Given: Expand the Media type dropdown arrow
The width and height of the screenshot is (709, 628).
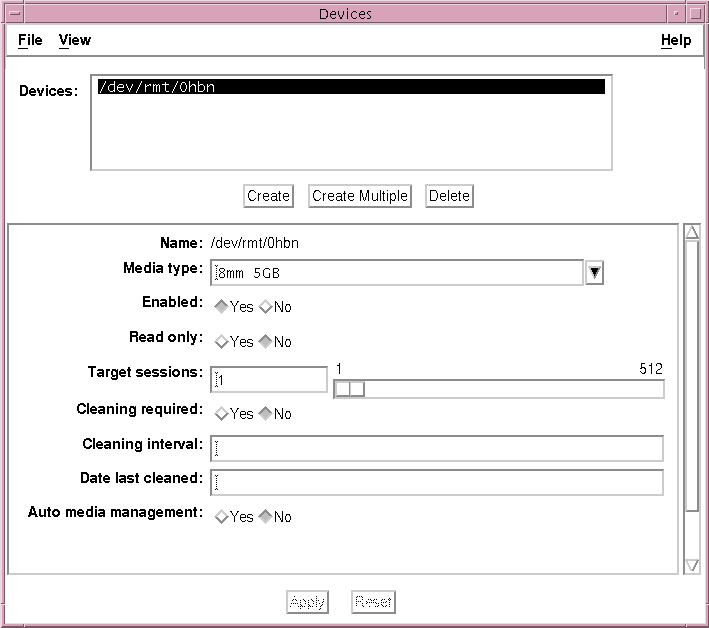Looking at the screenshot, I should pos(594,272).
